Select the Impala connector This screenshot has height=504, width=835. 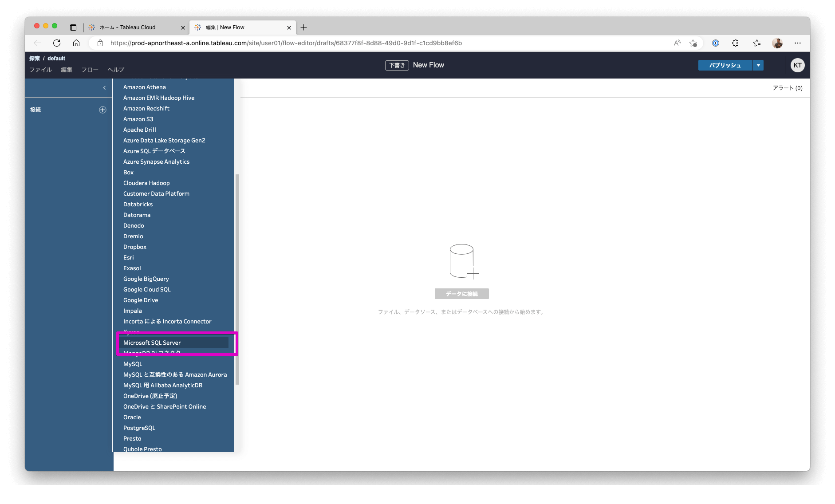pyautogui.click(x=173, y=311)
